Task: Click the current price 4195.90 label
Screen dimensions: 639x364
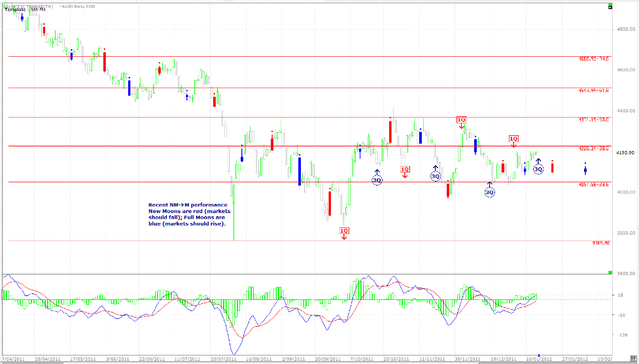Action: coord(625,152)
